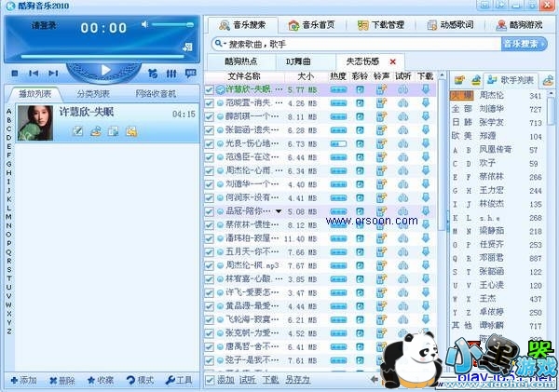
Task: Set 许慧欣-失眠 as ringtone via the 铃声 icon
Action: pyautogui.click(x=381, y=89)
